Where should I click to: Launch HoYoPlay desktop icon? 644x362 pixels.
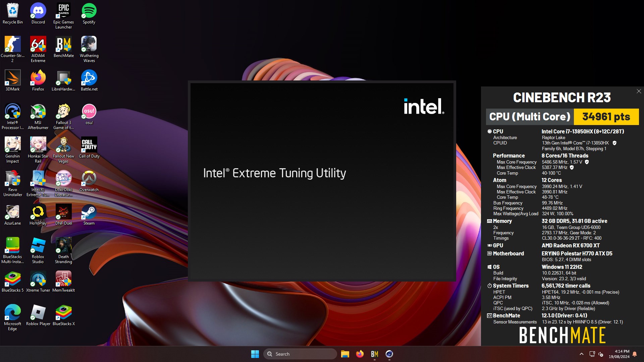38,215
